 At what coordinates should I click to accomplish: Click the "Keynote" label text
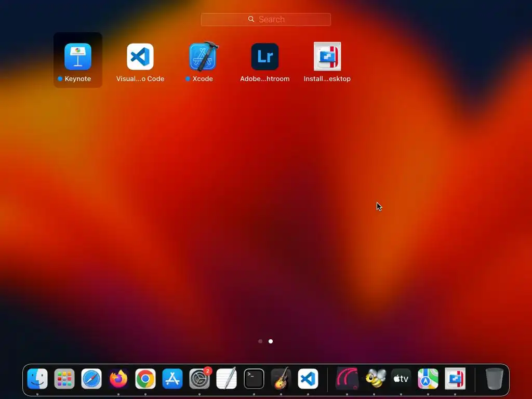(78, 79)
